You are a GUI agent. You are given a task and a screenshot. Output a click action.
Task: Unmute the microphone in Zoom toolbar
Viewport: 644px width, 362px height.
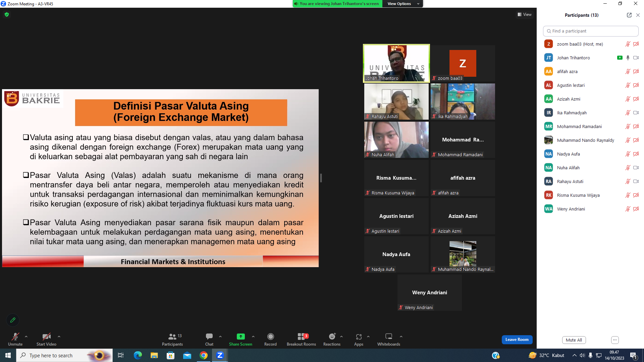click(x=15, y=339)
